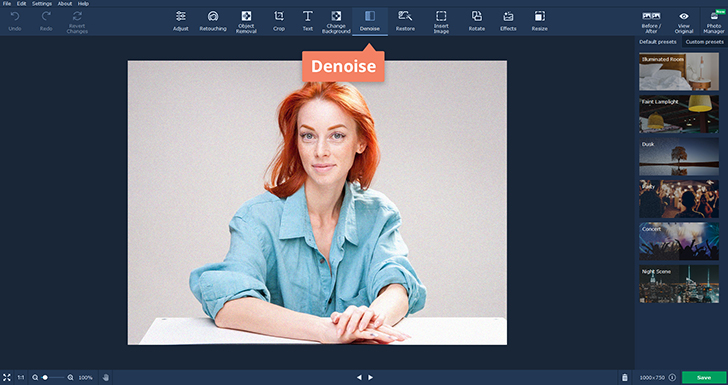The width and height of the screenshot is (728, 385).
Task: Open the Object Removal tool
Action: (246, 22)
